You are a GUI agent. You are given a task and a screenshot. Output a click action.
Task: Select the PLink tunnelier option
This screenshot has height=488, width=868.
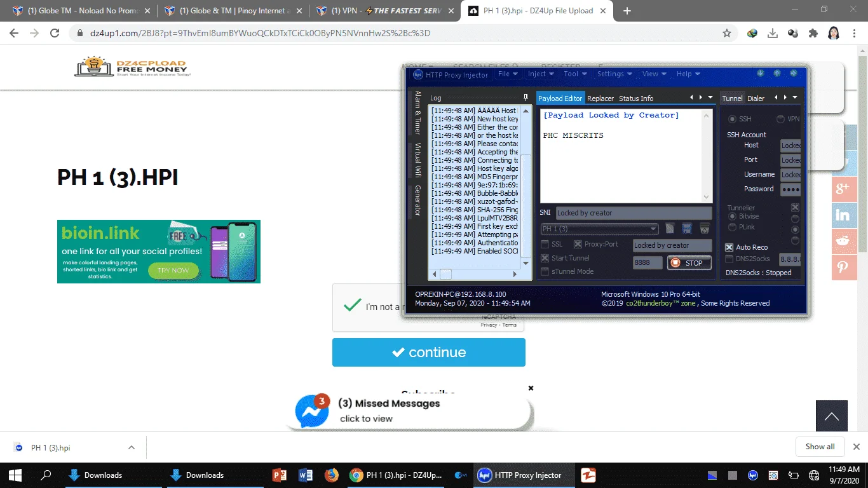pos(732,227)
